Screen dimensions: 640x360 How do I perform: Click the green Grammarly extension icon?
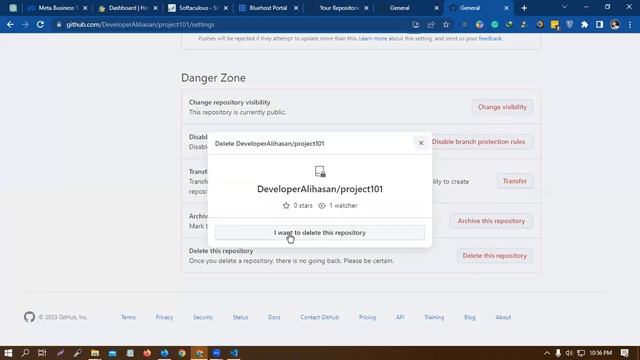point(494,24)
